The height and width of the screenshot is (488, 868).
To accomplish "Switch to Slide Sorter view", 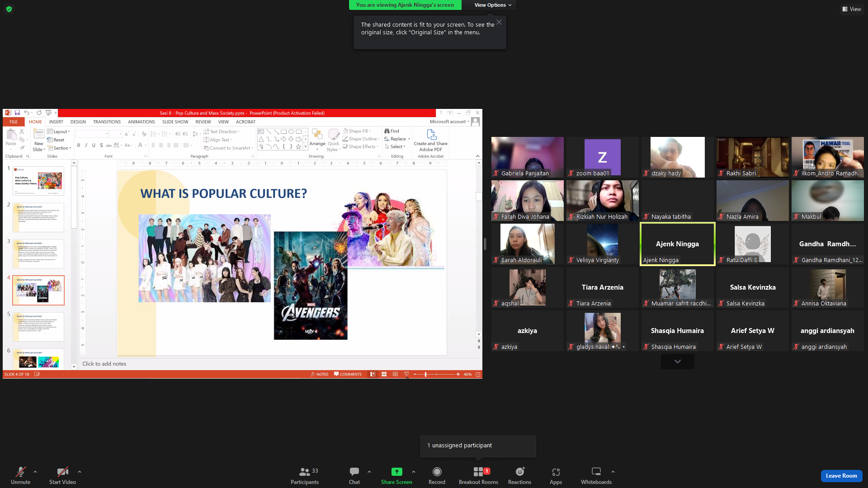I will coord(384,374).
